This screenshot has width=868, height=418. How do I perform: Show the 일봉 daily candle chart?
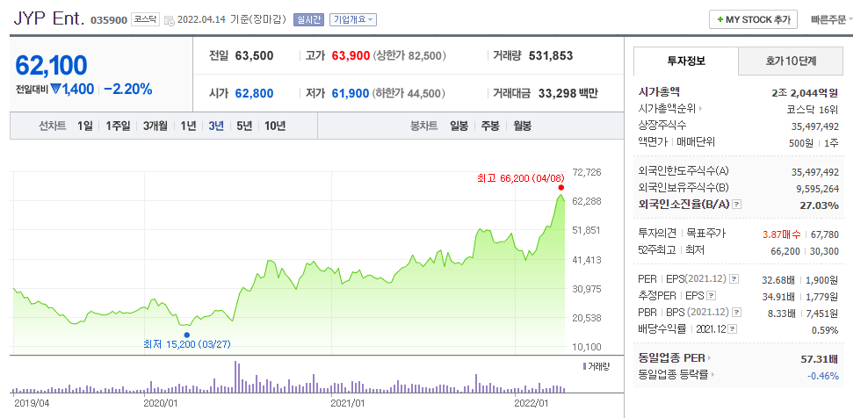(459, 126)
